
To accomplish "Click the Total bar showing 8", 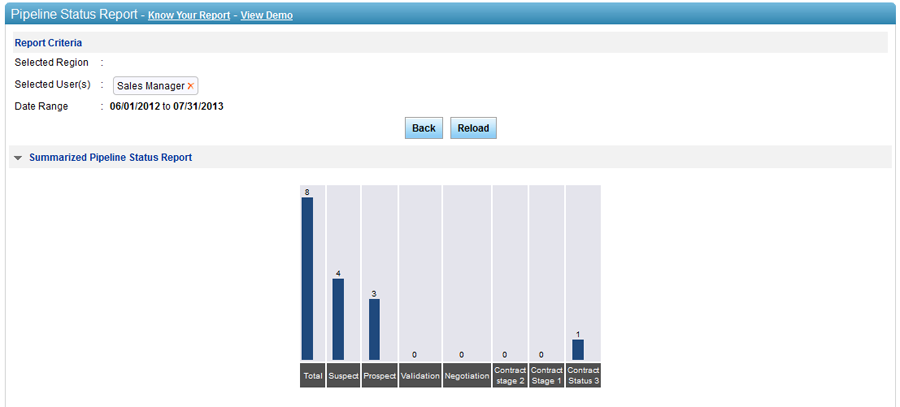I will click(x=307, y=278).
